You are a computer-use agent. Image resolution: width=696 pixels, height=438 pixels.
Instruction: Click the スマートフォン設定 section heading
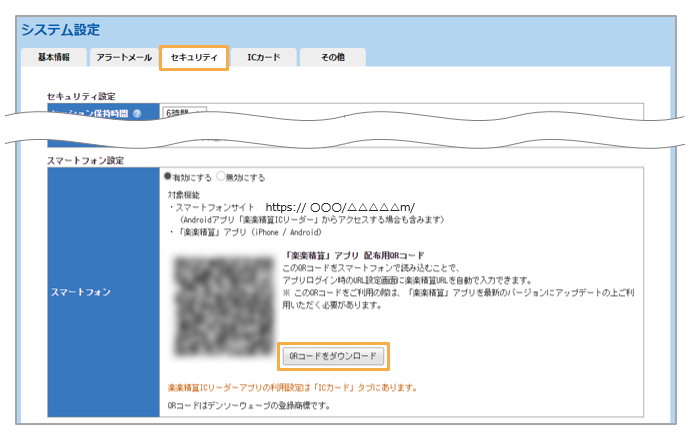click(86, 159)
